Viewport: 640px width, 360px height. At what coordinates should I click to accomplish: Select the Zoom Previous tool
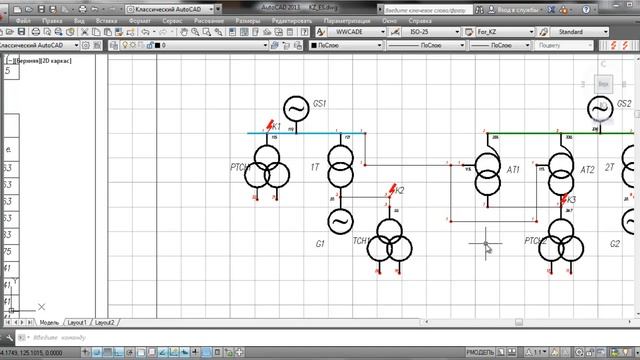point(219,32)
